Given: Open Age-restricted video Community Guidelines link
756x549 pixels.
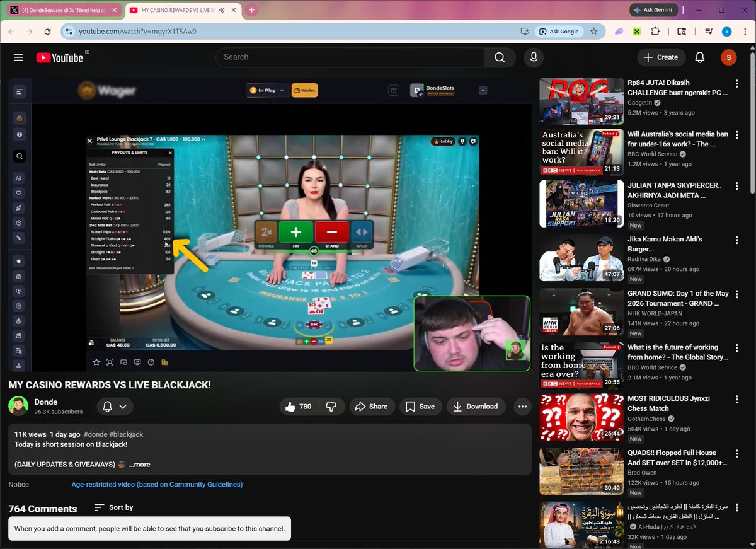Looking at the screenshot, I should [157, 484].
